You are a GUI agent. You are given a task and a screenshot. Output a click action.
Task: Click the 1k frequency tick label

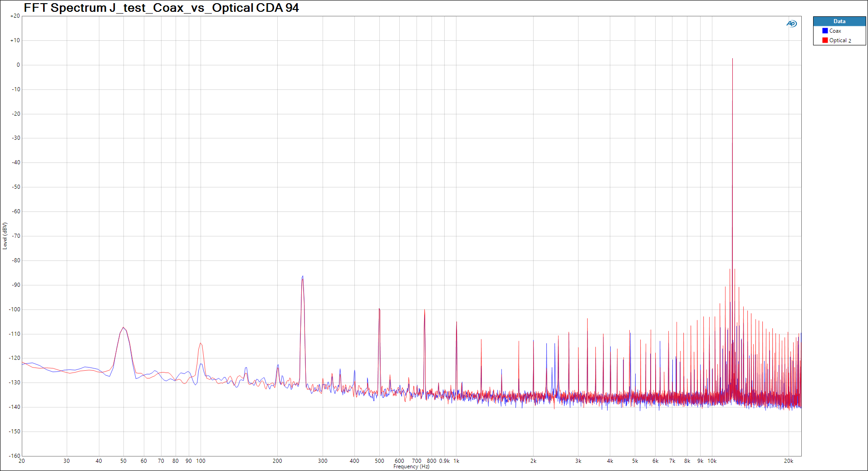point(456,461)
